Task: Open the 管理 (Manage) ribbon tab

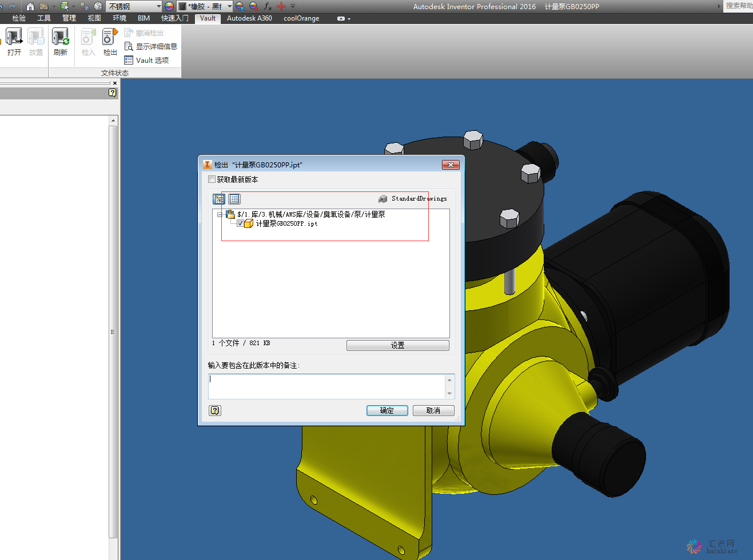Action: click(69, 18)
